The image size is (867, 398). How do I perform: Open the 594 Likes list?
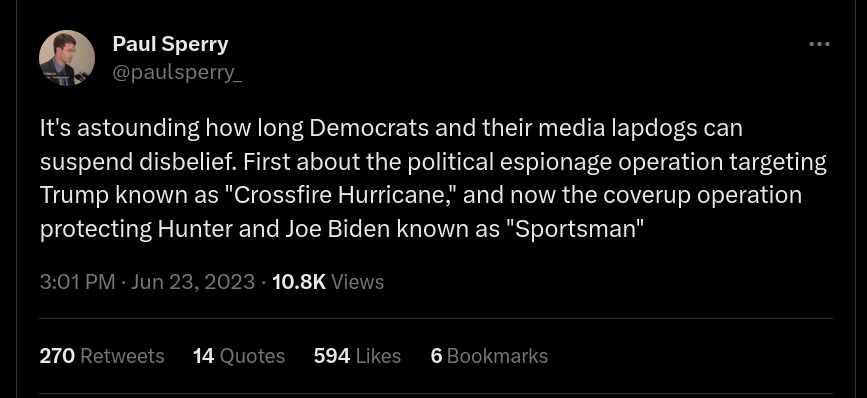coord(357,356)
